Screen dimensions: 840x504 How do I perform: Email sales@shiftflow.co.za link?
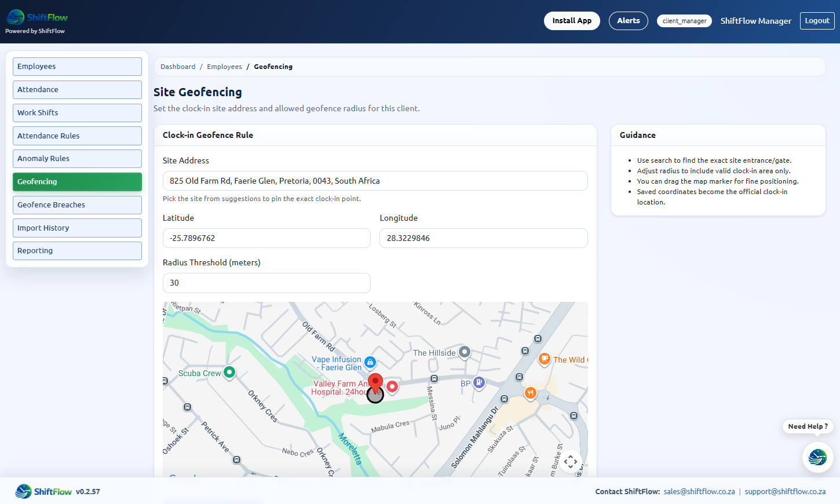[699, 491]
